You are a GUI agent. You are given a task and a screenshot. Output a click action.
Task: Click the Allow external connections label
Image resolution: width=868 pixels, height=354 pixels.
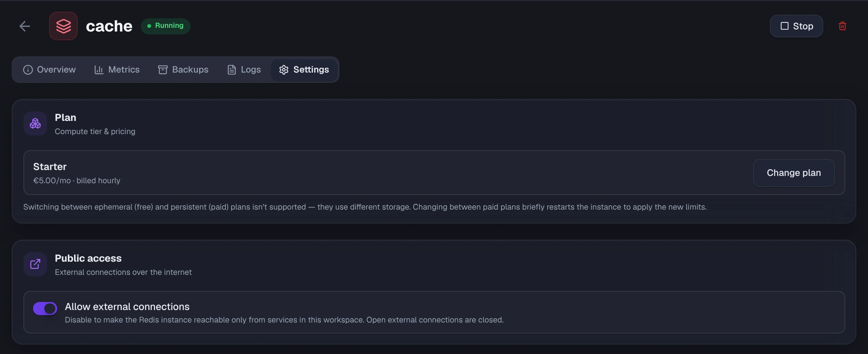pyautogui.click(x=127, y=307)
